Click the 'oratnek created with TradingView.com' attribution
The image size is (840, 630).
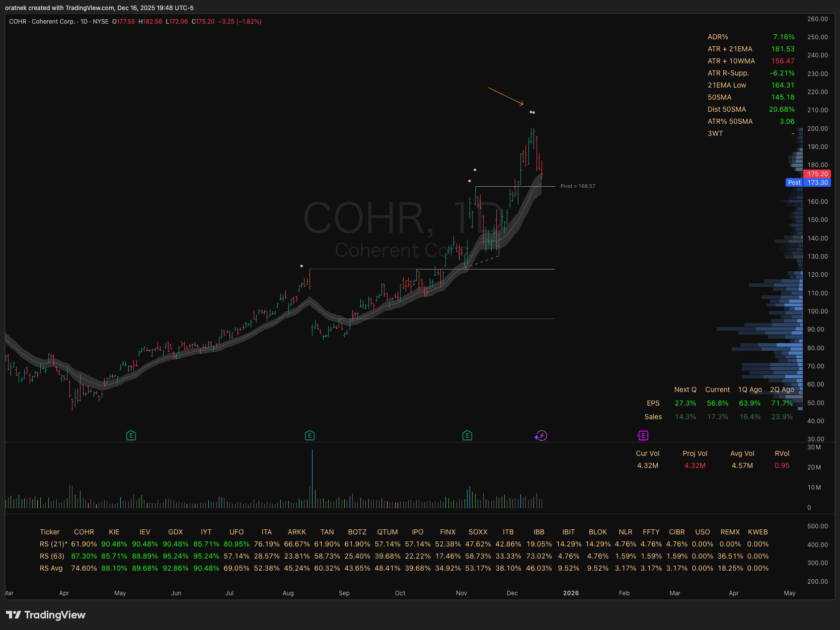point(60,8)
